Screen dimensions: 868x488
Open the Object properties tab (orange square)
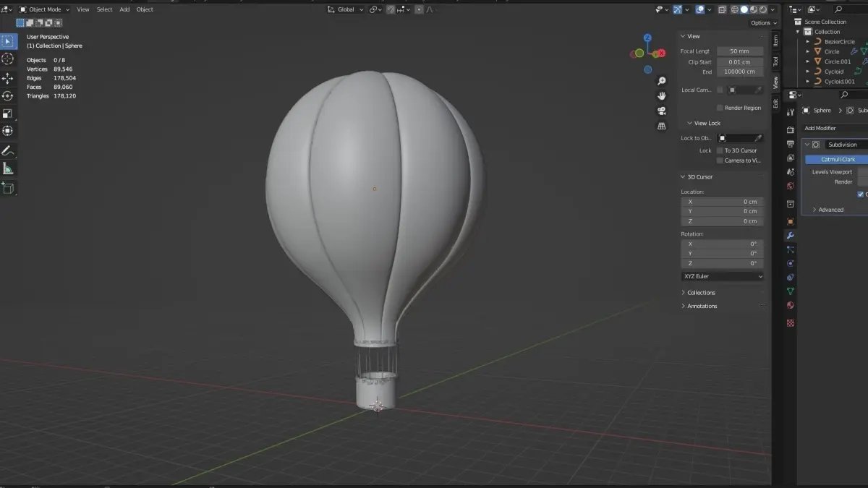click(791, 221)
